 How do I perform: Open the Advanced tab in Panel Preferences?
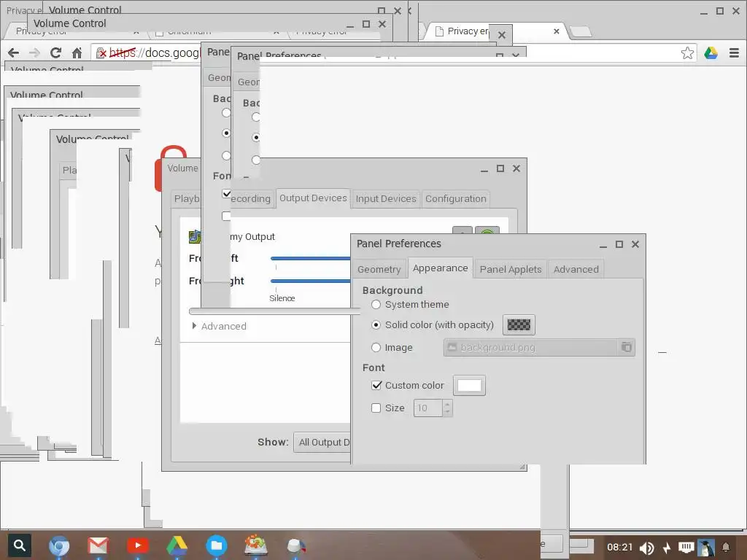point(576,269)
